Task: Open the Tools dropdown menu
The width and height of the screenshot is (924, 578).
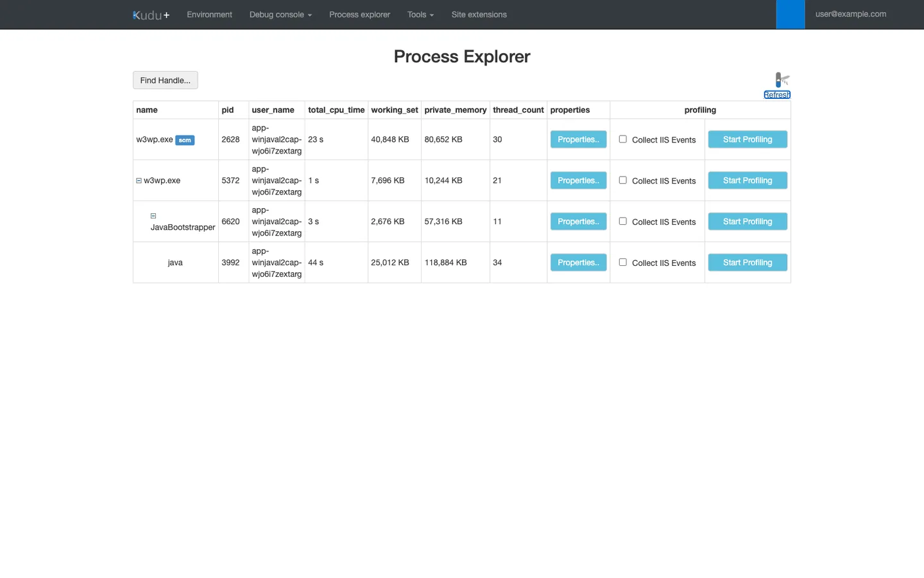Action: [420, 15]
